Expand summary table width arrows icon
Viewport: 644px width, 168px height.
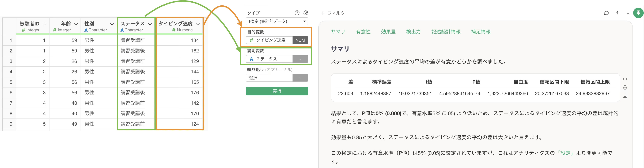click(x=625, y=79)
